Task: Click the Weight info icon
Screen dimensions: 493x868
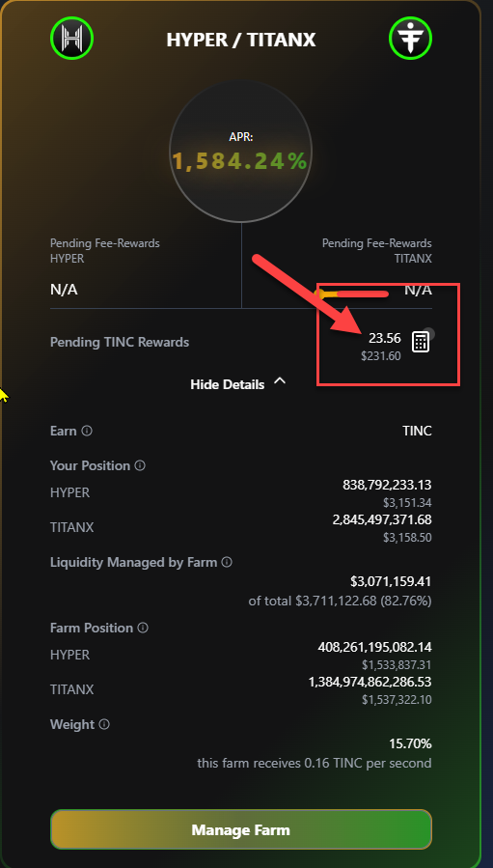Action: point(104,724)
